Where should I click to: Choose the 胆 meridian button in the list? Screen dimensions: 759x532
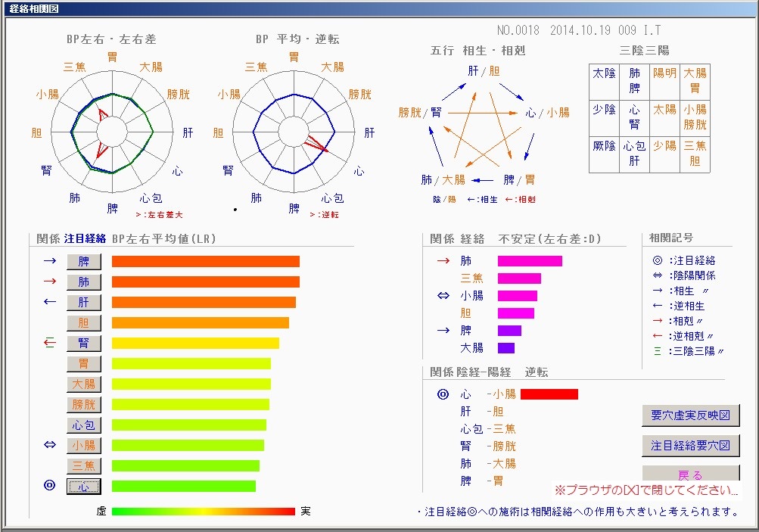[x=83, y=323]
